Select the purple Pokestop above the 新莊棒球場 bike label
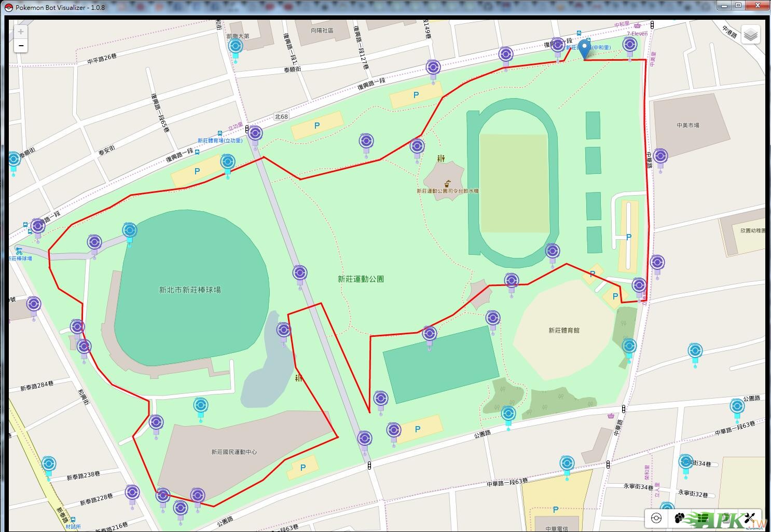This screenshot has height=532, width=771. click(37, 230)
